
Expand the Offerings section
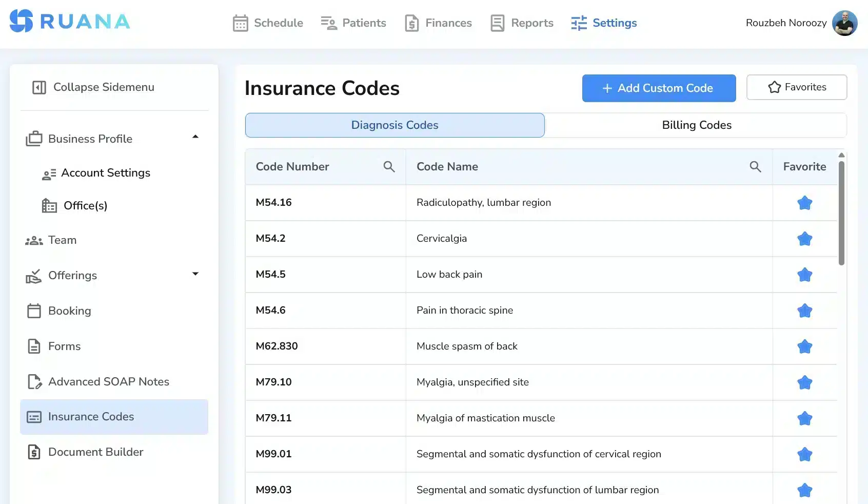pos(195,274)
